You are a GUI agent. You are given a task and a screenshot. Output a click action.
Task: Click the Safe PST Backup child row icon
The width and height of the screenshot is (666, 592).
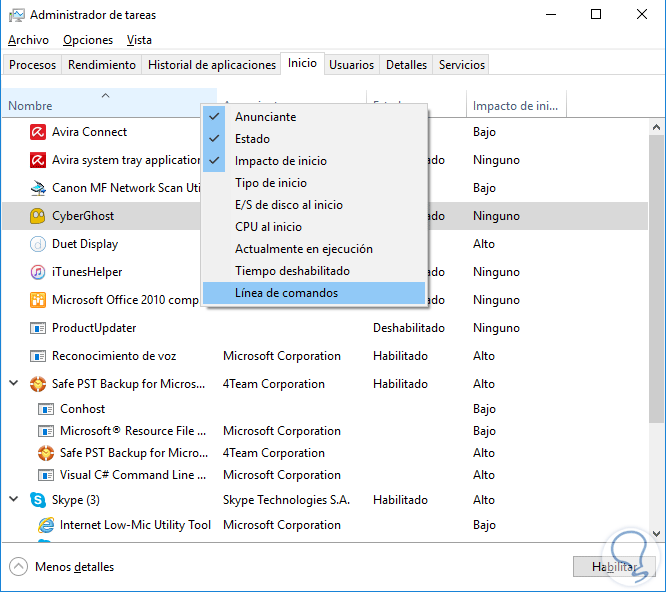[46, 453]
